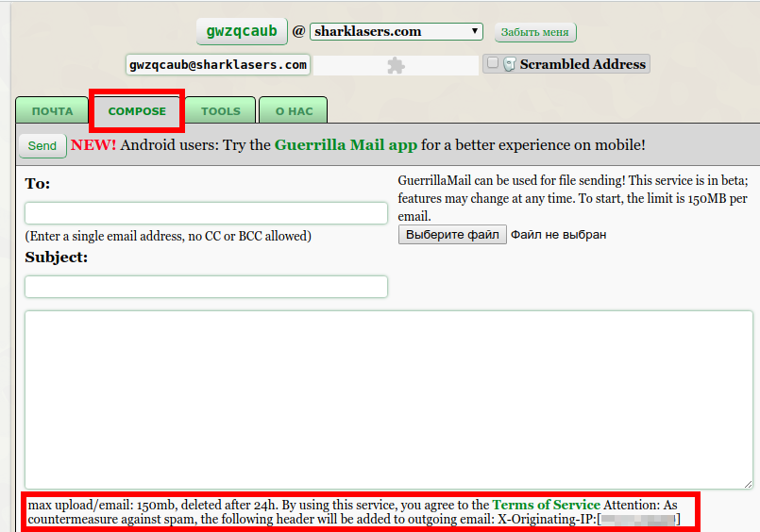
Task: Open the COMPOSE tab
Action: 137,111
